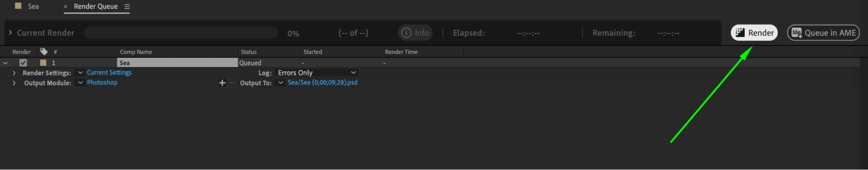This screenshot has height=170, width=868.
Task: Uncheck the render checkbox for Sea
Action: tap(23, 63)
